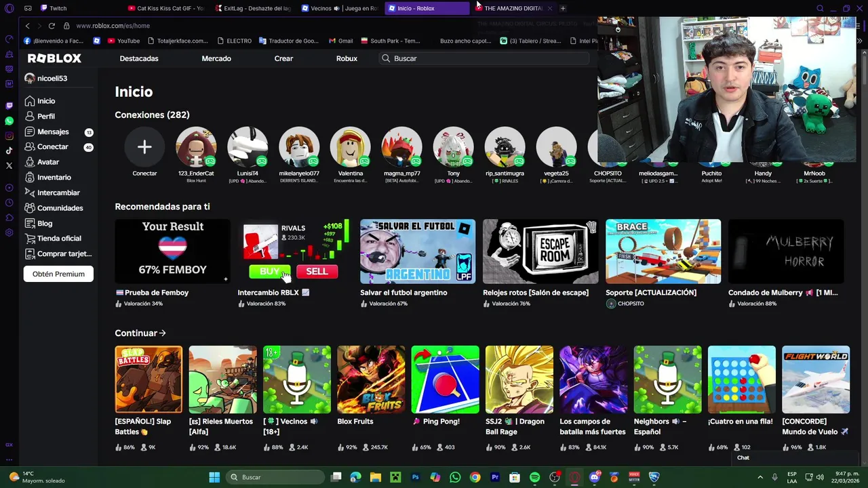Click the Opera GX logo menu icon

click(x=9, y=8)
